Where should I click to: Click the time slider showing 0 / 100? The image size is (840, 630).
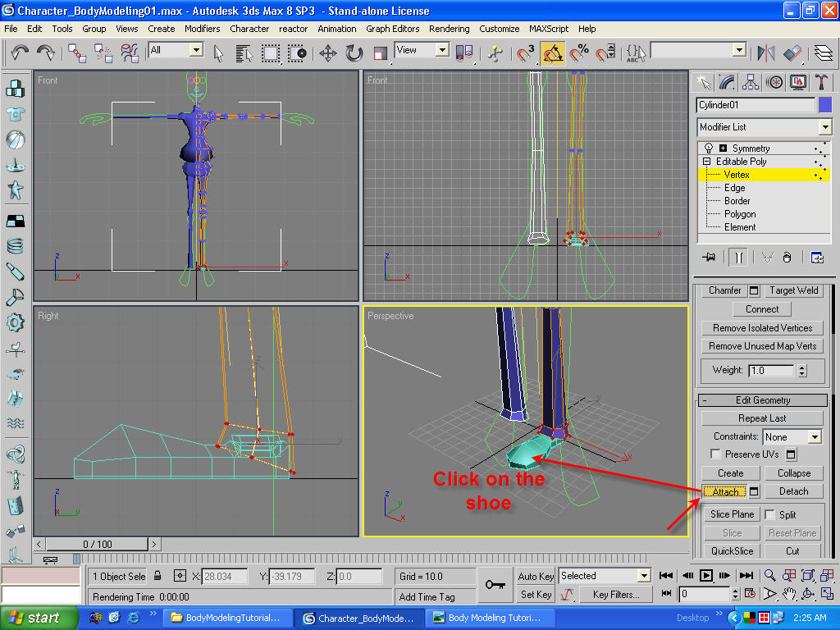point(97,545)
